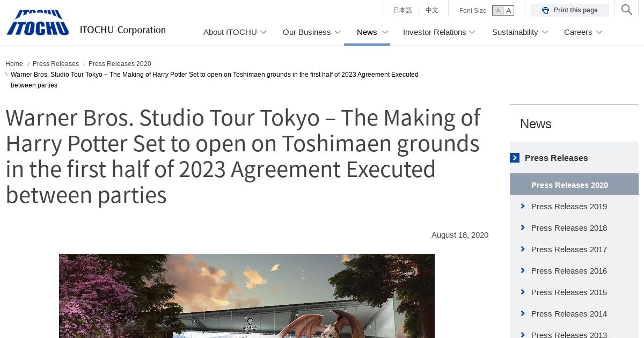Click the Print this page button

pyautogui.click(x=570, y=10)
